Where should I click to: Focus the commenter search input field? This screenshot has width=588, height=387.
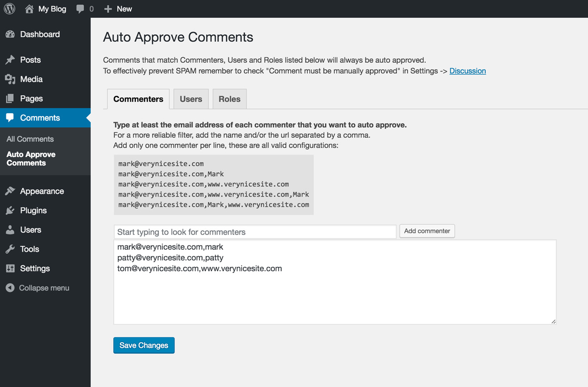255,232
